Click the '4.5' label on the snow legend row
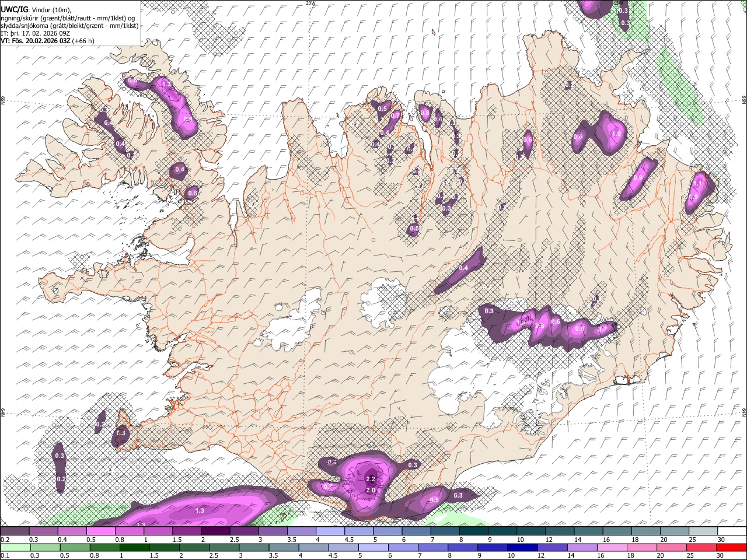The width and height of the screenshot is (747, 560). pyautogui.click(x=349, y=540)
